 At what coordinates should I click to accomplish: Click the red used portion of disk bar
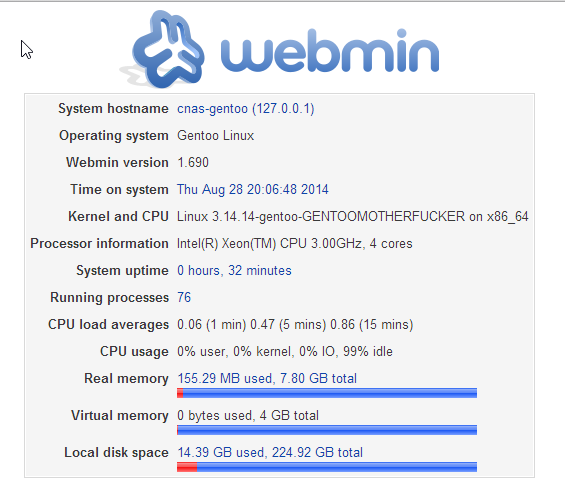(x=187, y=467)
